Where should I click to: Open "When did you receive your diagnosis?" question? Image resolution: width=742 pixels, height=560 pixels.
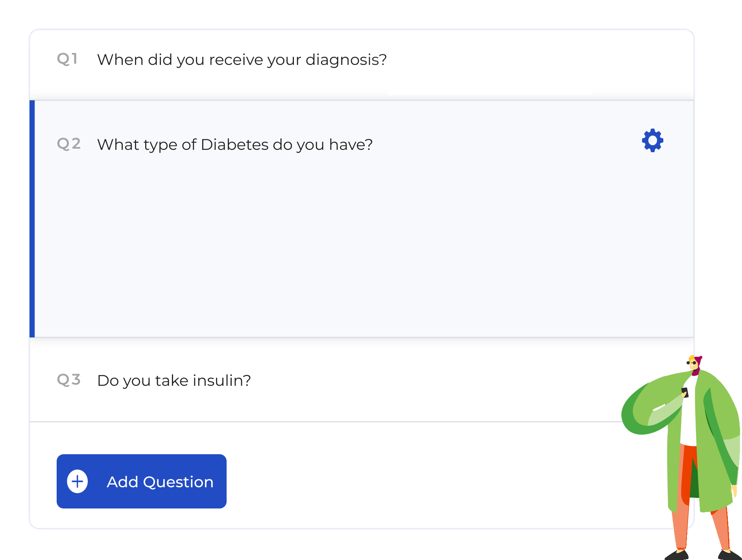click(242, 60)
